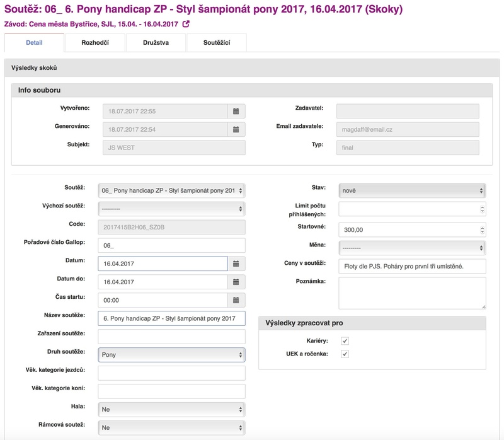Open date picker for Datum do field
The height and width of the screenshot is (440, 504).
point(236,282)
